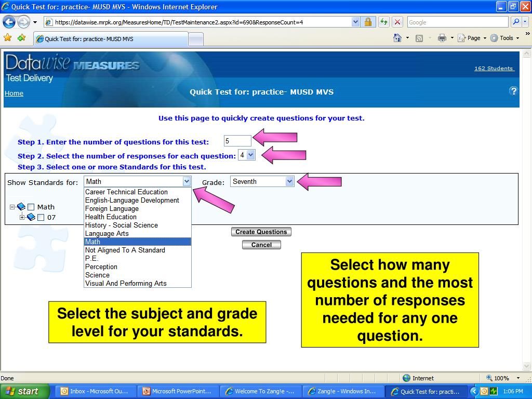This screenshot has height=399, width=532.
Task: Select English-Language Development option
Action: (137, 200)
